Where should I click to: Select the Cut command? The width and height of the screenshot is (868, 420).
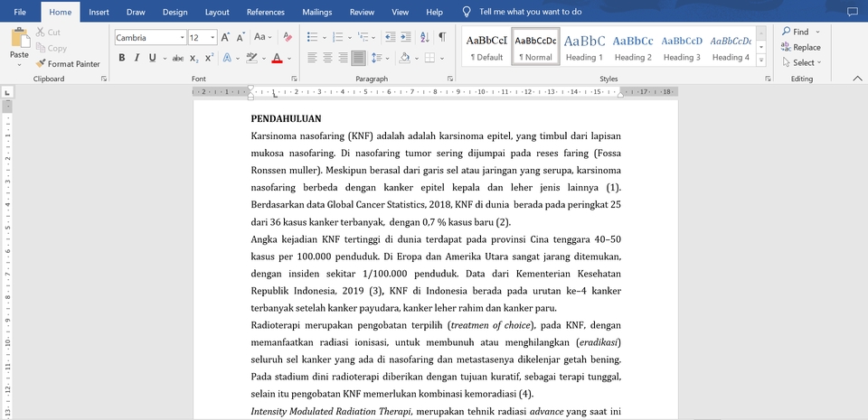[x=49, y=32]
